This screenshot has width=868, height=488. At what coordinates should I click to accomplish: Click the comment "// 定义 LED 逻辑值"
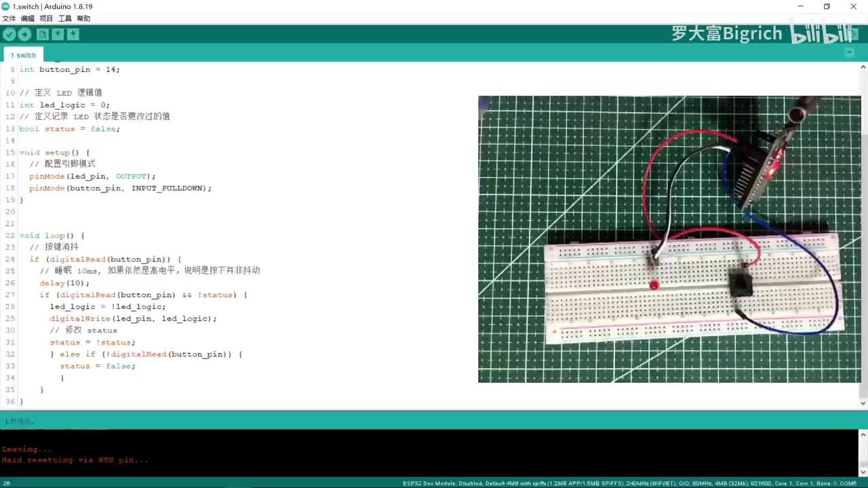click(x=60, y=93)
